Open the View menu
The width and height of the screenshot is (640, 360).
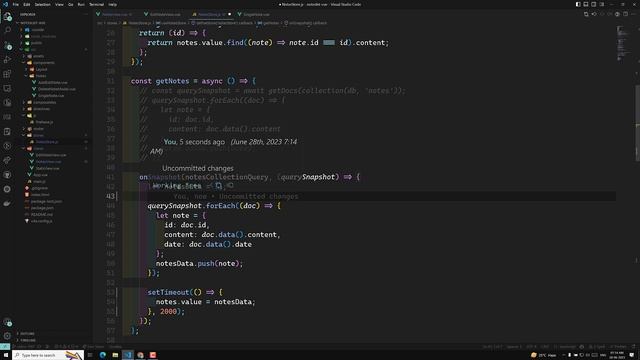tap(59, 4)
